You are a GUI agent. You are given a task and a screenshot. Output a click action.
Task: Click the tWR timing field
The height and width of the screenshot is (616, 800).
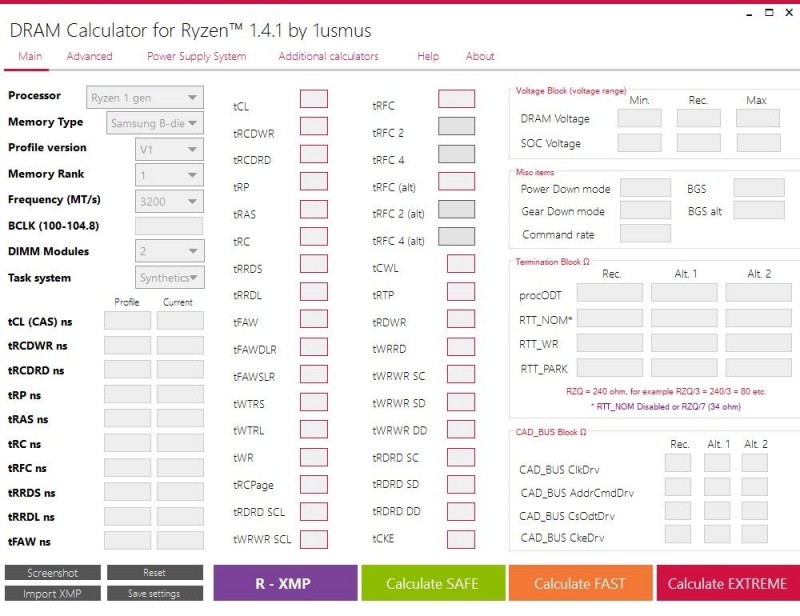[x=314, y=457]
